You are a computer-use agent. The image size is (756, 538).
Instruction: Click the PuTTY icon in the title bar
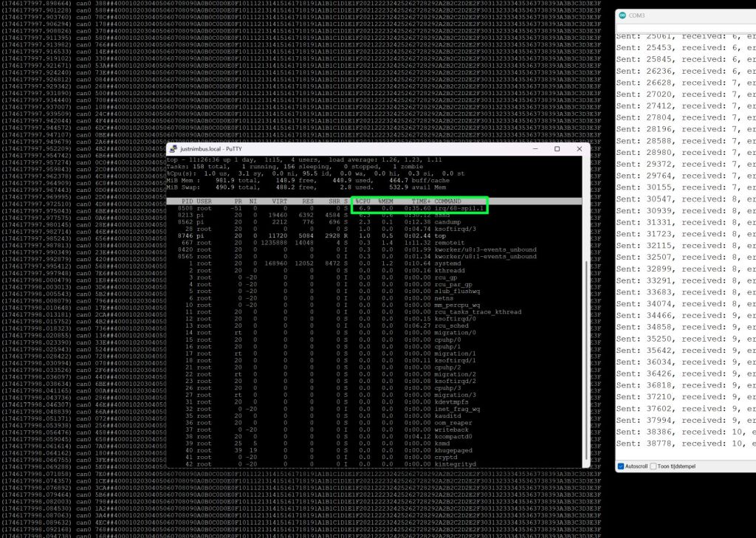tap(173, 148)
